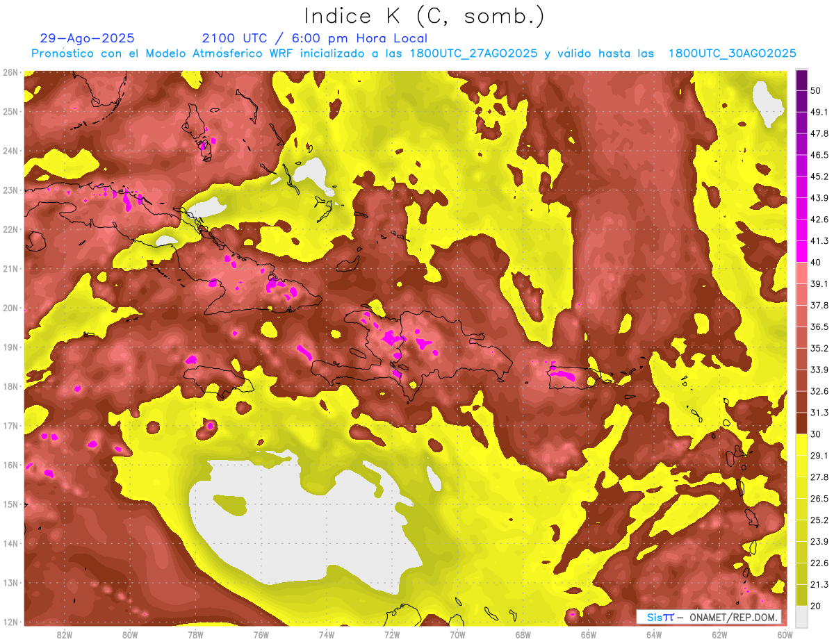Click the latitude axis label 20N
834x644 pixels.
[x=10, y=308]
